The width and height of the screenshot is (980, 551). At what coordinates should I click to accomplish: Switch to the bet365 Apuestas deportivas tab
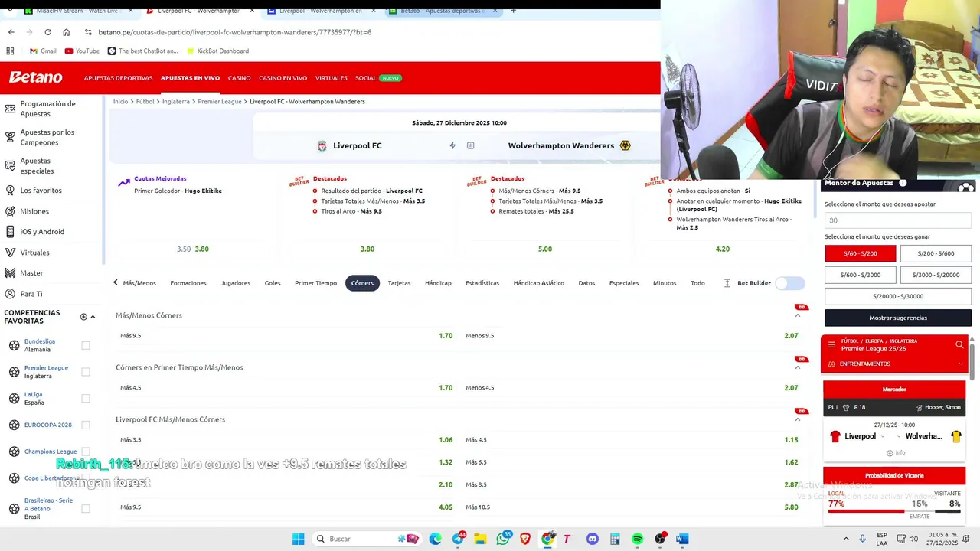(x=443, y=11)
